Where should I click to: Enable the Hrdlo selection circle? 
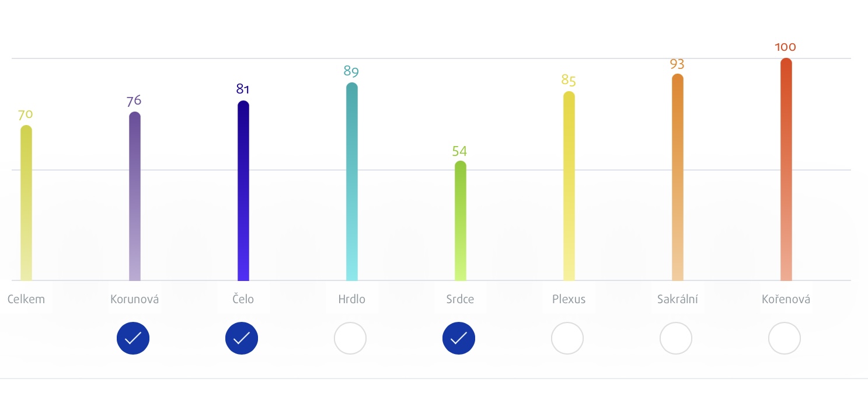(x=350, y=338)
